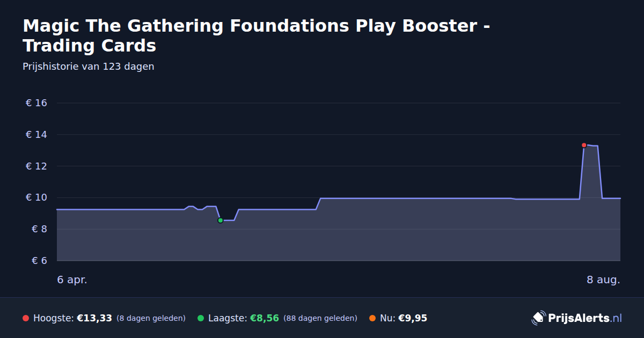
Task: Click the 8 dagen geleden note
Action: pyautogui.click(x=151, y=318)
